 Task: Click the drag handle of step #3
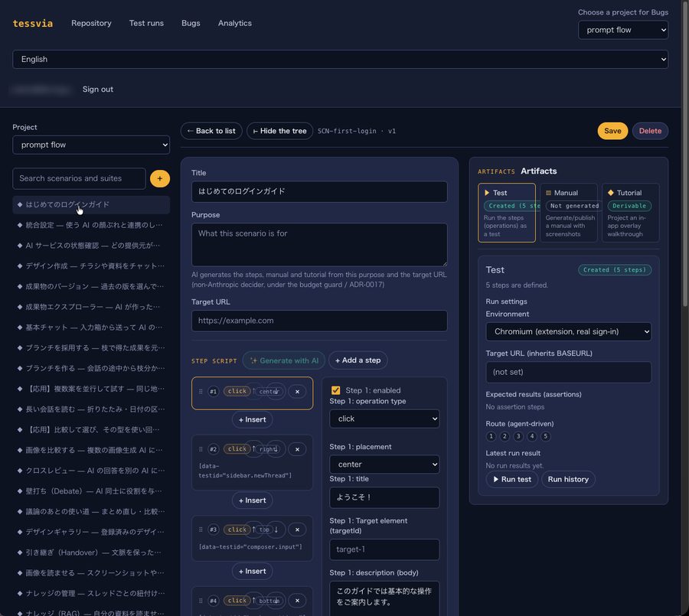coord(201,530)
